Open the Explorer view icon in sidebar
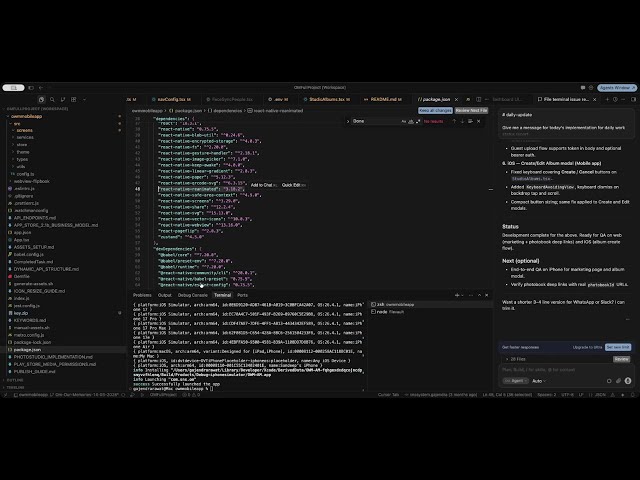 point(42,99)
